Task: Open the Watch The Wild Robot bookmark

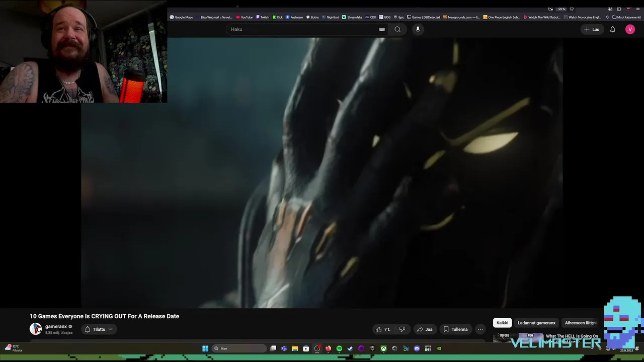Action: (542, 17)
